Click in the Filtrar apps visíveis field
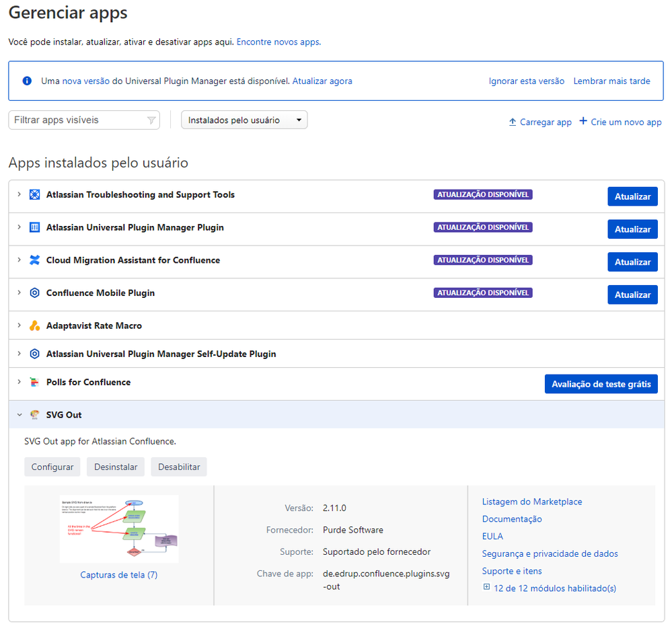 pyautogui.click(x=84, y=120)
